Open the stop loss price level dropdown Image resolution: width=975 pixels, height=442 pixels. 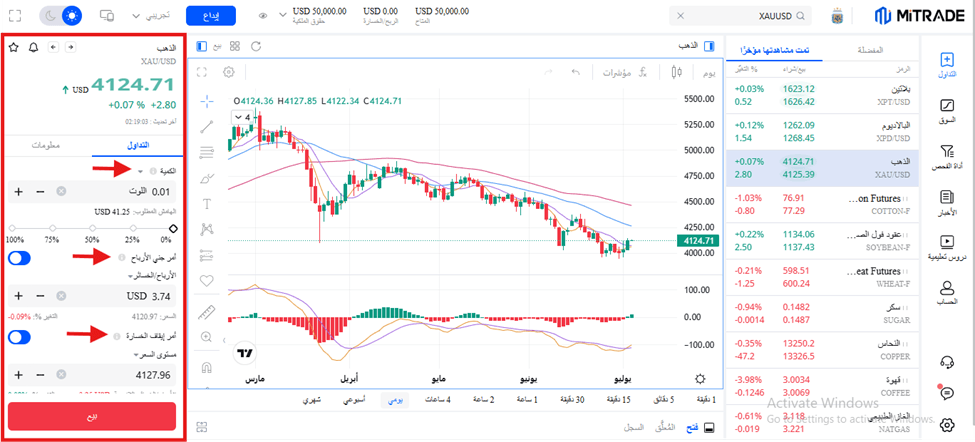pyautogui.click(x=157, y=354)
